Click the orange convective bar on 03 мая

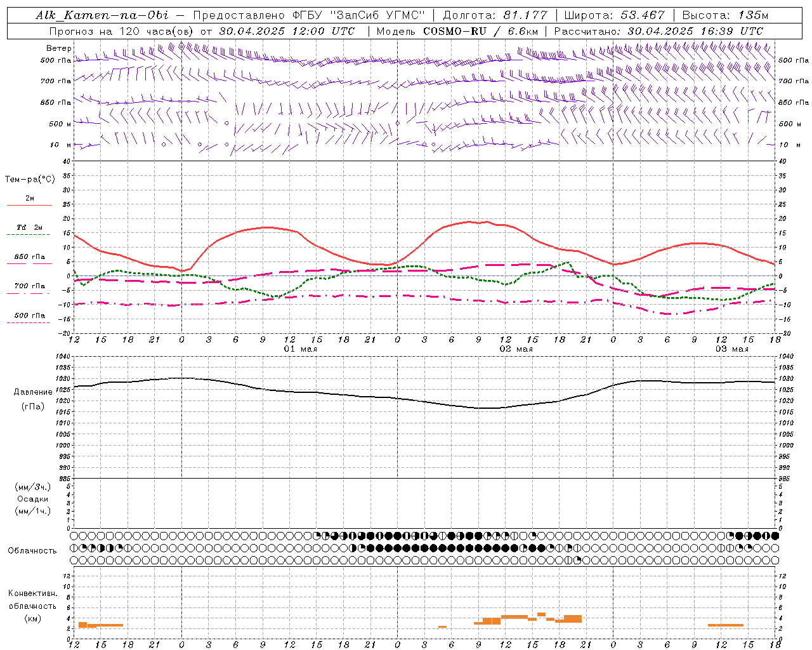(726, 625)
